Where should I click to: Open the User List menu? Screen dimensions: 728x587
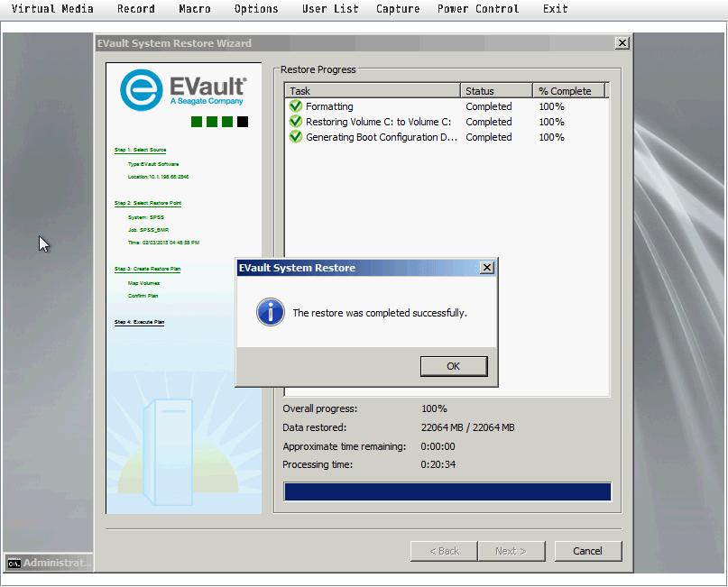coord(330,9)
